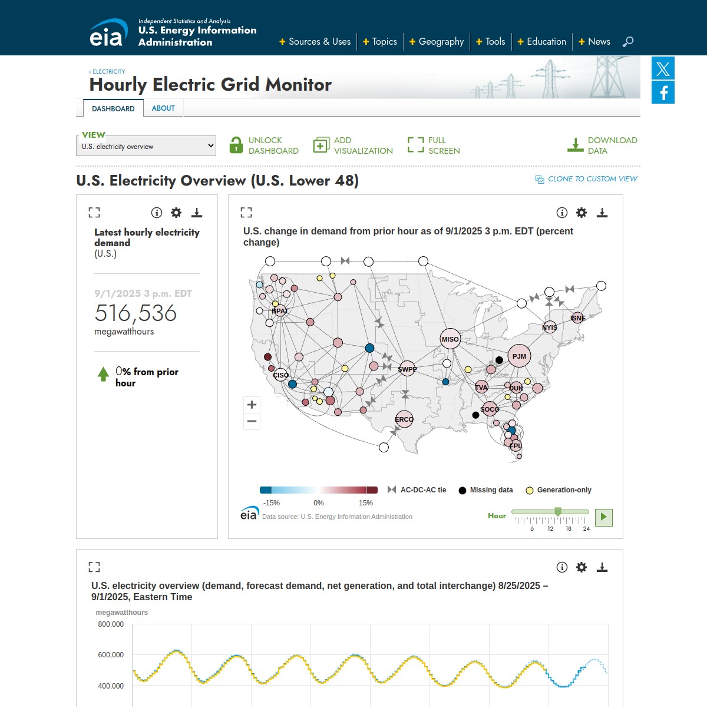This screenshot has height=728, width=707.
Task: Select the FPL node on the map
Action: (x=516, y=446)
